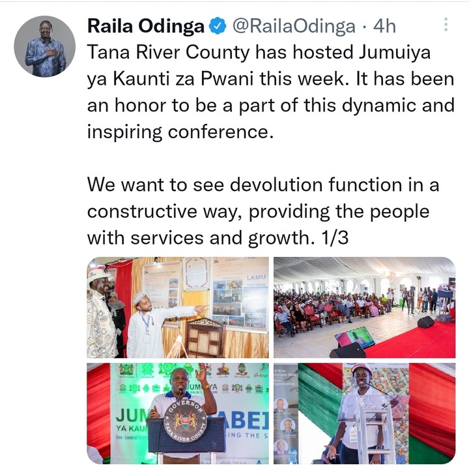Viewport: 469px width, 476px height.
Task: Open the @RailaOdinga handle link
Action: pyautogui.click(x=294, y=26)
